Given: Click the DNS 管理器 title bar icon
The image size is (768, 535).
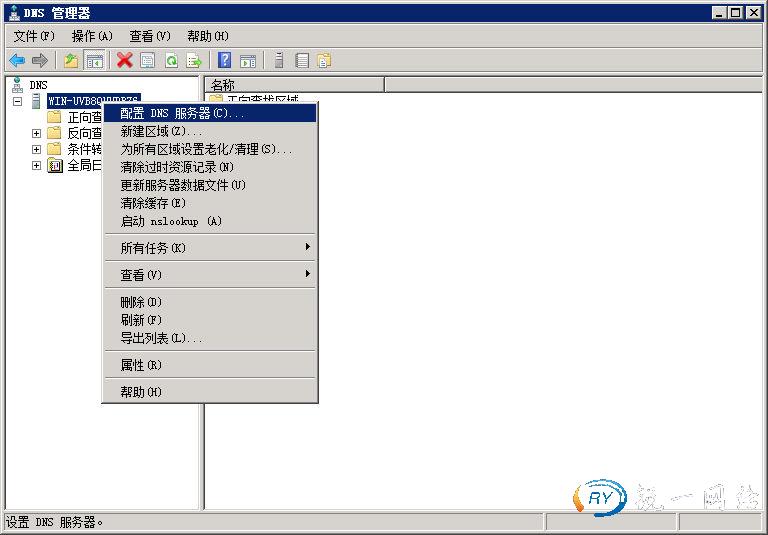Looking at the screenshot, I should 15,13.
